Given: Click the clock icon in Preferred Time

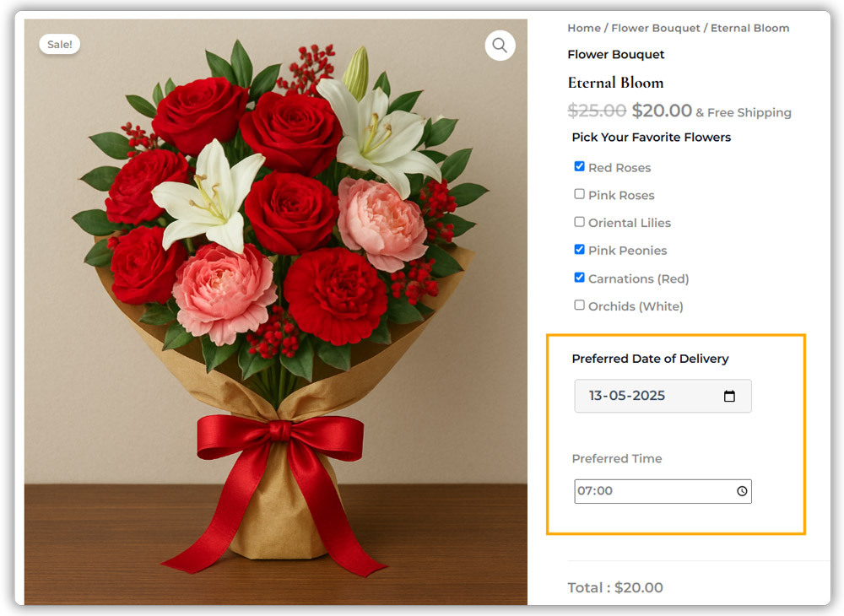Looking at the screenshot, I should coord(741,490).
